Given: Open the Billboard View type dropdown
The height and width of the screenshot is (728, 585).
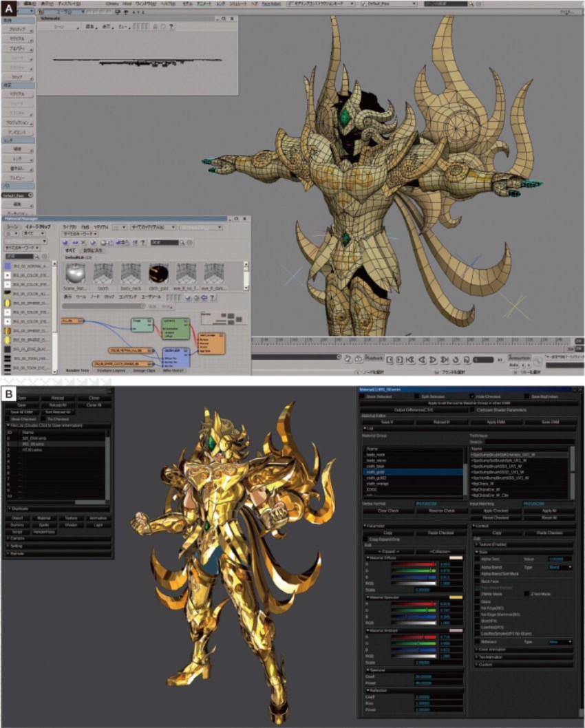Looking at the screenshot, I should click(x=560, y=641).
